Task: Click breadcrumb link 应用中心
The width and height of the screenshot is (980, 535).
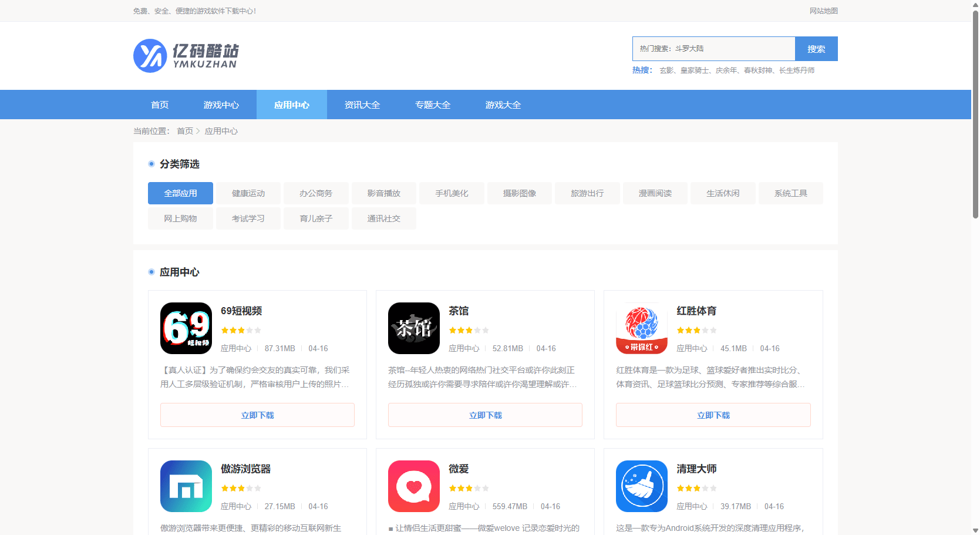Action: click(x=221, y=131)
